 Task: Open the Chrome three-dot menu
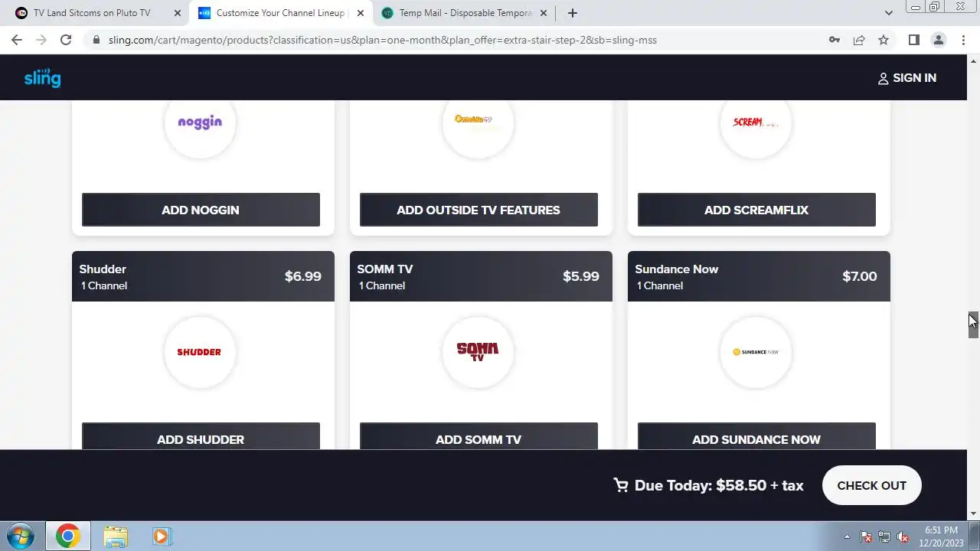pos(963,40)
